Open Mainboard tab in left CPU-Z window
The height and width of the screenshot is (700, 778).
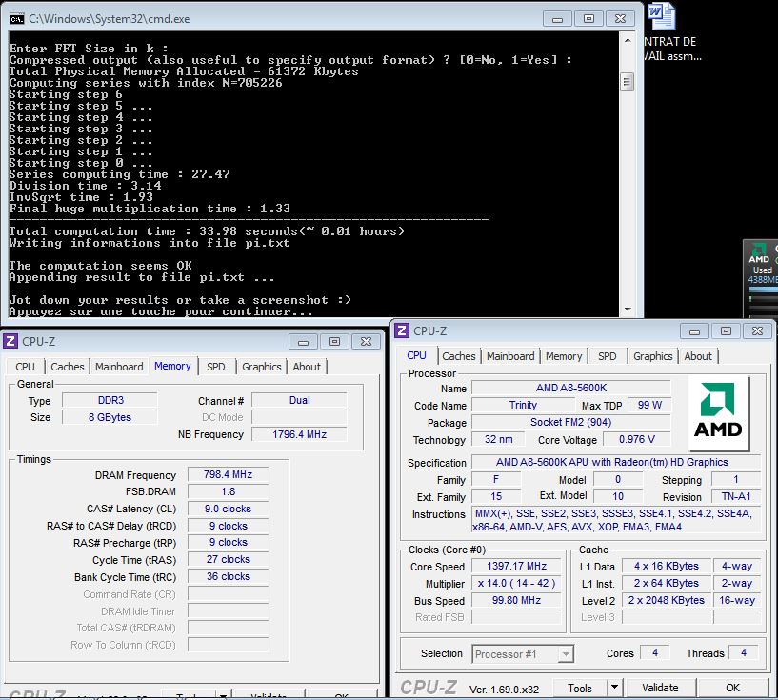click(x=119, y=367)
